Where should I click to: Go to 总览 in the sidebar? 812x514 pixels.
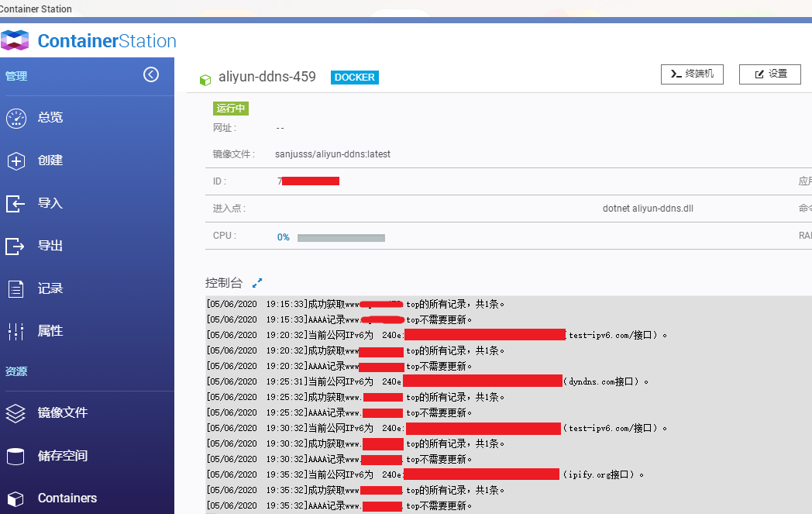50,118
